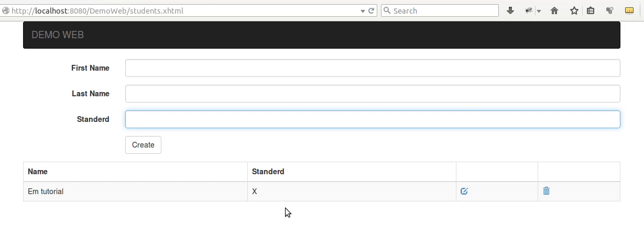Bookmark this page with star icon
This screenshot has height=237, width=644.
(x=574, y=10)
